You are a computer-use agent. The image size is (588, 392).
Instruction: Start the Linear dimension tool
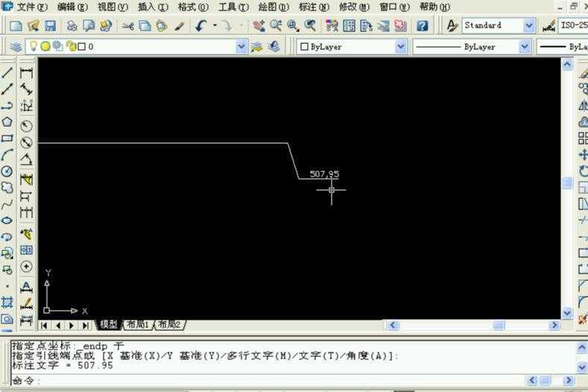tap(26, 73)
